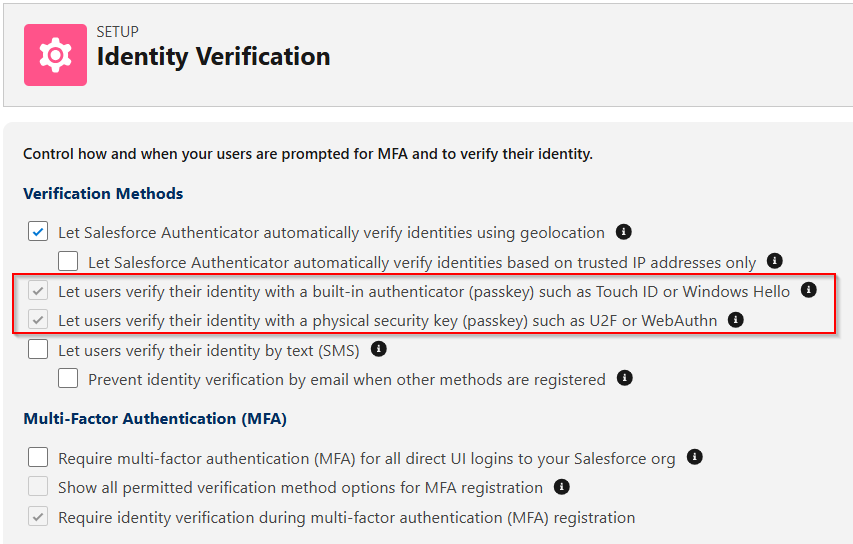Image resolution: width=853 pixels, height=544 pixels.
Task: Toggle physical security key passkey checkbox
Action: tap(38, 320)
